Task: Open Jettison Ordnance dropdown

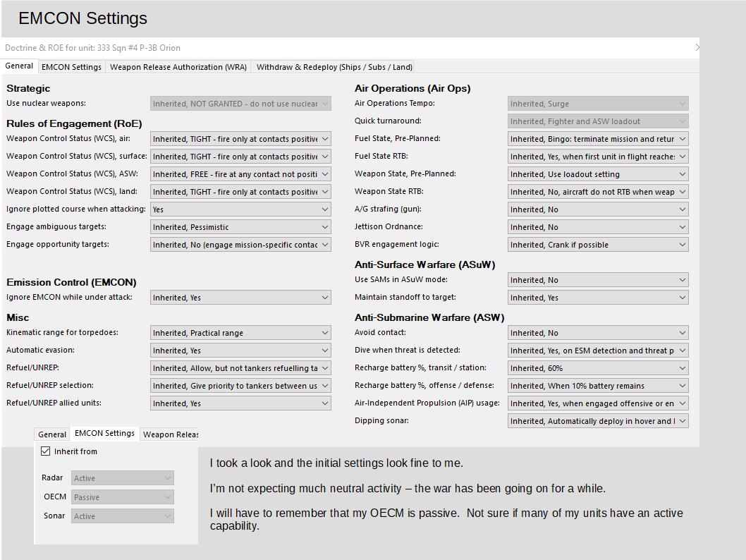Action: coord(598,227)
